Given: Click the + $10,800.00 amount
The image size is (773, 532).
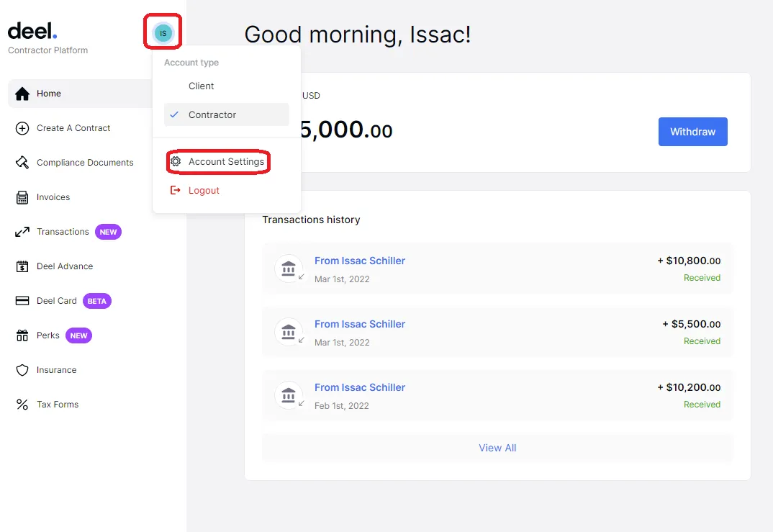Looking at the screenshot, I should pyautogui.click(x=689, y=261).
